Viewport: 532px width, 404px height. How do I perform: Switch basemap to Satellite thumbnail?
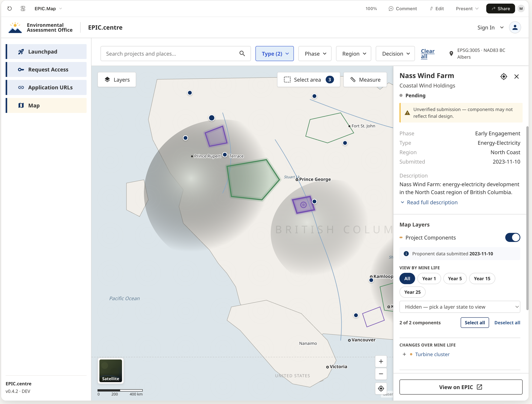click(x=111, y=371)
